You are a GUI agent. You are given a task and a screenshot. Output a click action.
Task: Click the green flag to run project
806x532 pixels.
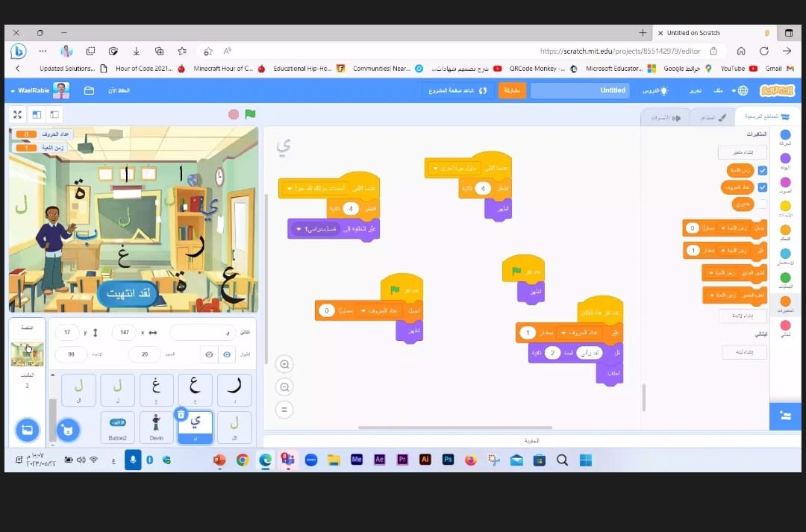(x=250, y=114)
